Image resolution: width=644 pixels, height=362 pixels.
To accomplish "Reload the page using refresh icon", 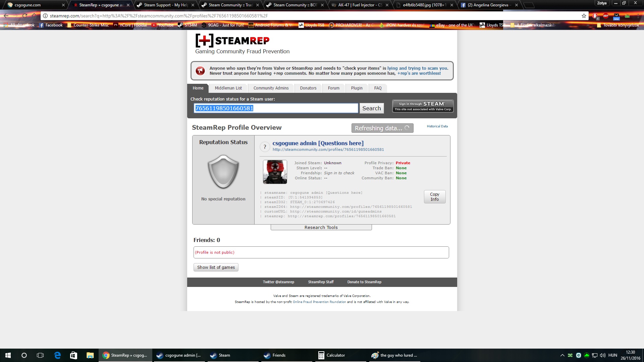I will click(x=25, y=16).
